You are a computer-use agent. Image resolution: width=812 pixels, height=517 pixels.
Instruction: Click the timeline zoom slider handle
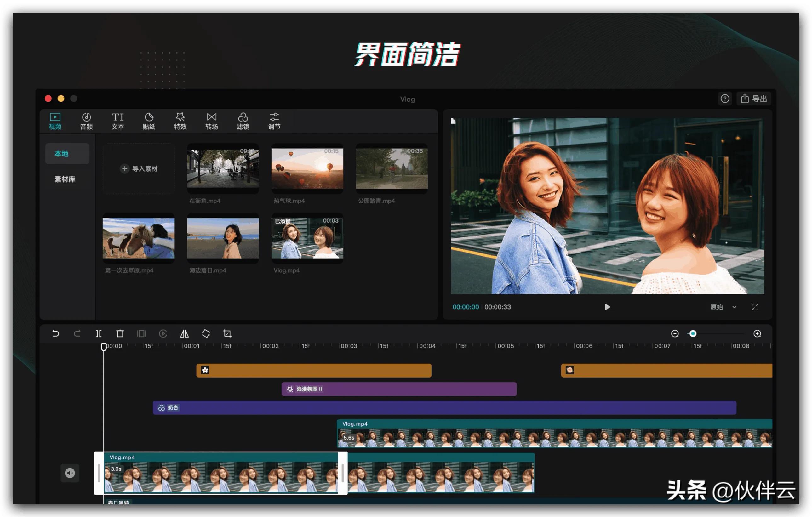pos(693,333)
